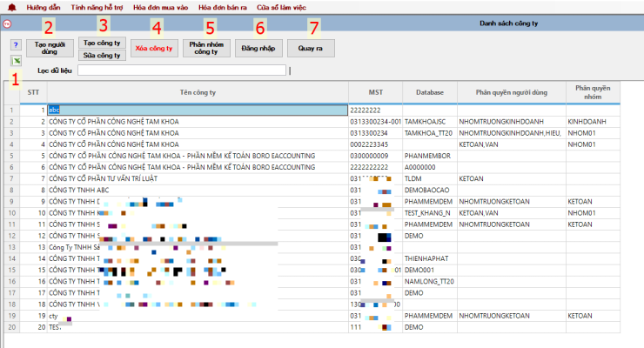
Task: Click the Quay ra button
Action: coord(311,48)
